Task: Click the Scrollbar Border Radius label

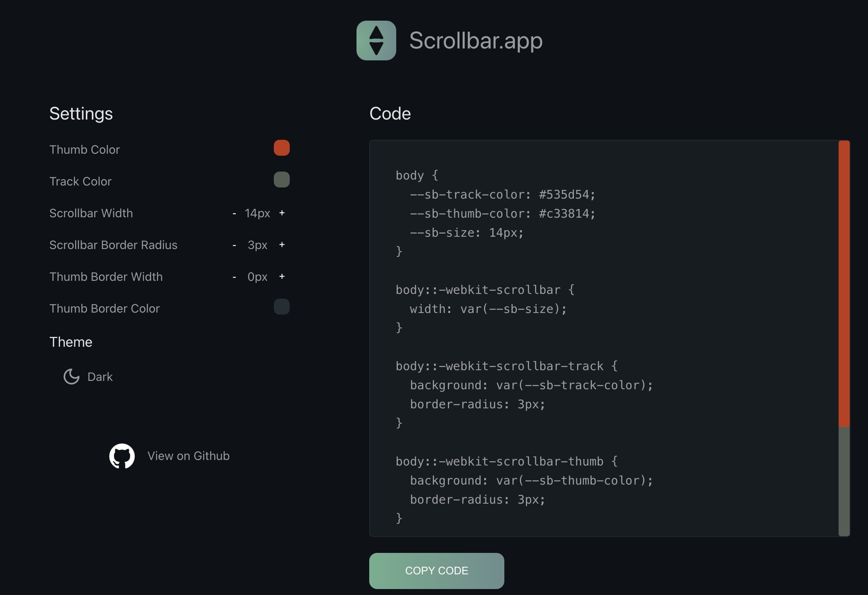Action: tap(113, 245)
